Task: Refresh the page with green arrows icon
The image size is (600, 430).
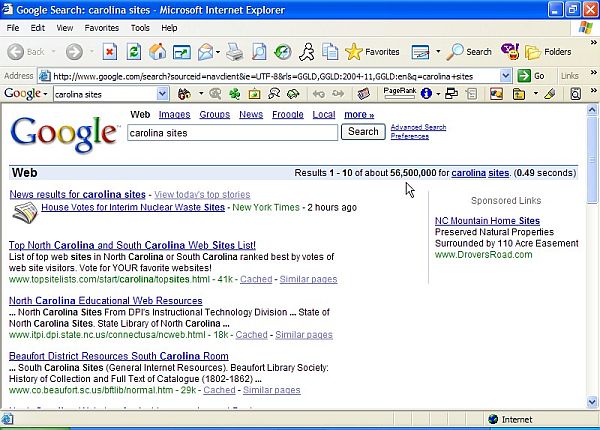Action: (x=134, y=52)
